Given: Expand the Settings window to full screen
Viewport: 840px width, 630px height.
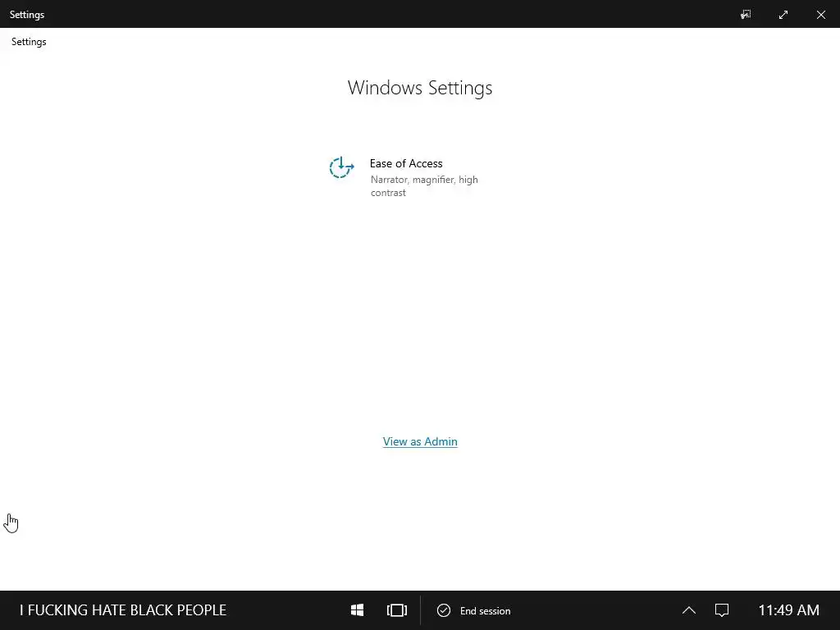Looking at the screenshot, I should click(783, 15).
